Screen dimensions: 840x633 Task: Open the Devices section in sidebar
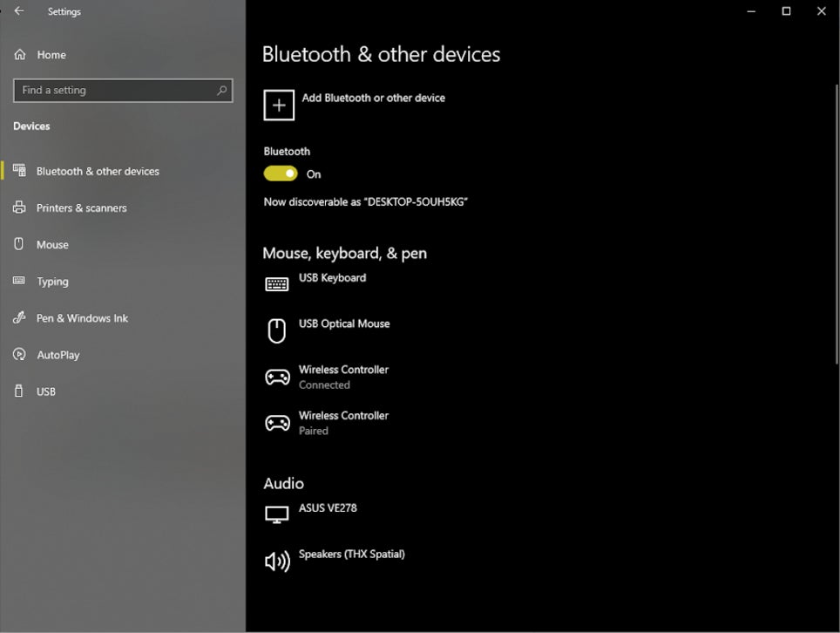[31, 126]
